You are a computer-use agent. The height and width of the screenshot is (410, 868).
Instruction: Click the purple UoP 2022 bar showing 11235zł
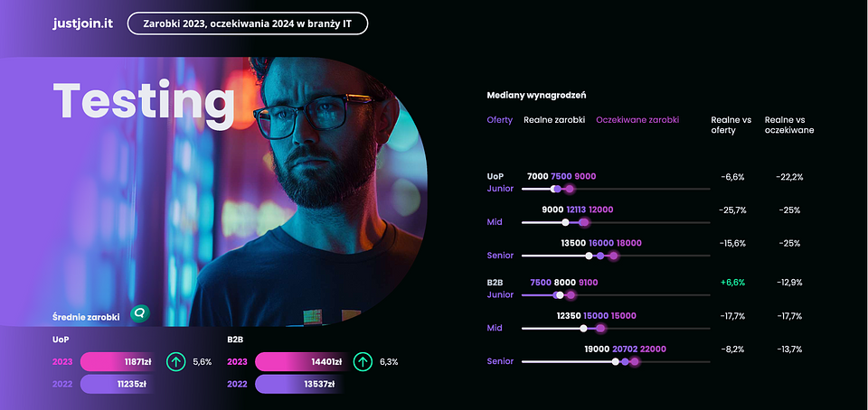coord(118,385)
